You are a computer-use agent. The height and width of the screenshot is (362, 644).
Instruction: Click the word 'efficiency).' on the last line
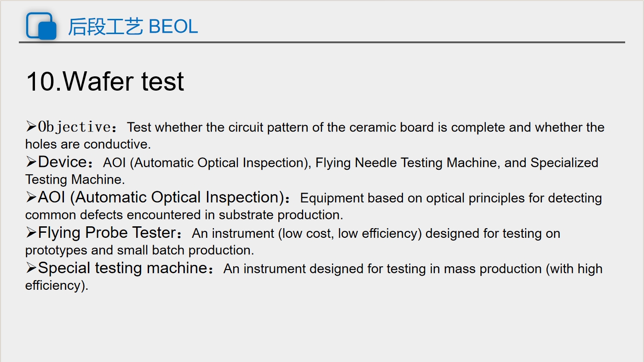point(57,286)
